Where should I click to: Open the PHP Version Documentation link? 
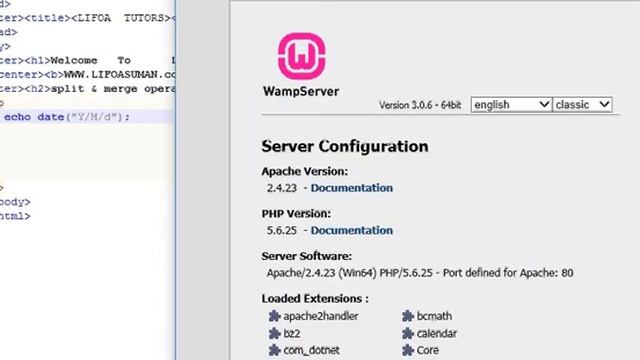click(352, 231)
